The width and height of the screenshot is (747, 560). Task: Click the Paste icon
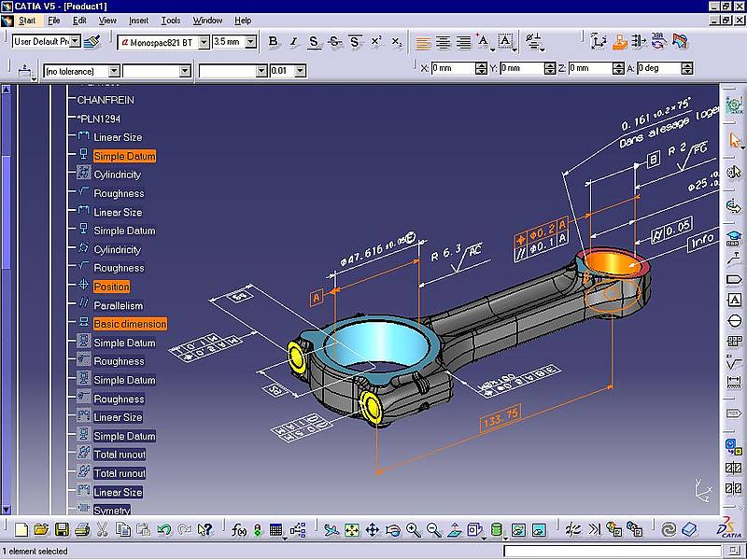[142, 530]
